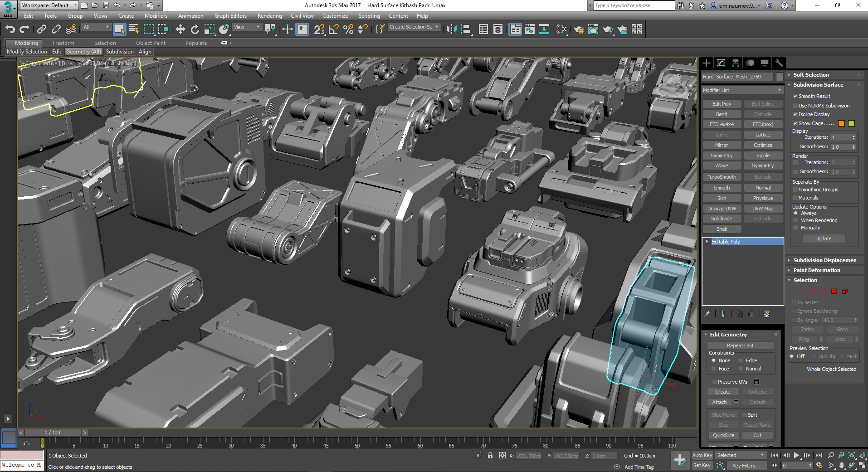The width and height of the screenshot is (868, 472).
Task: Enable Preserve UVs checkbox
Action: pyautogui.click(x=715, y=382)
